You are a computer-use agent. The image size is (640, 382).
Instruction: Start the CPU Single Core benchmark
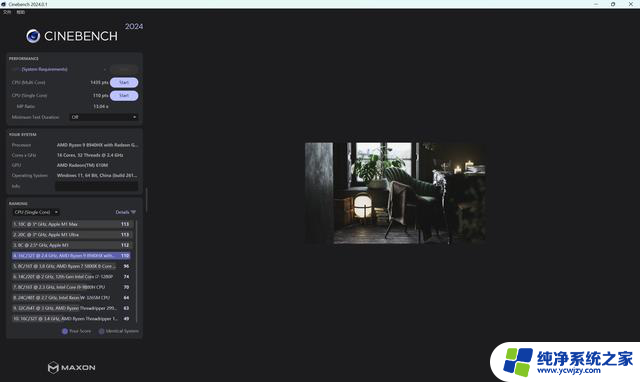pos(124,96)
